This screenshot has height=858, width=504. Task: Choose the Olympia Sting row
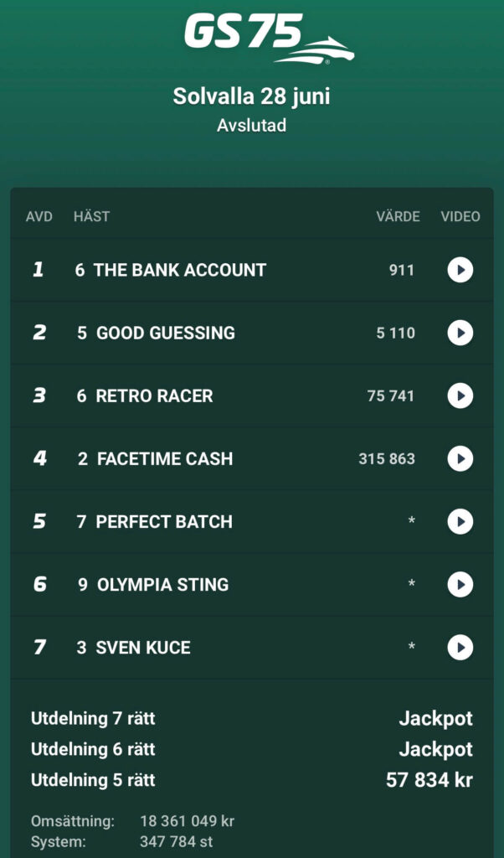251,584
